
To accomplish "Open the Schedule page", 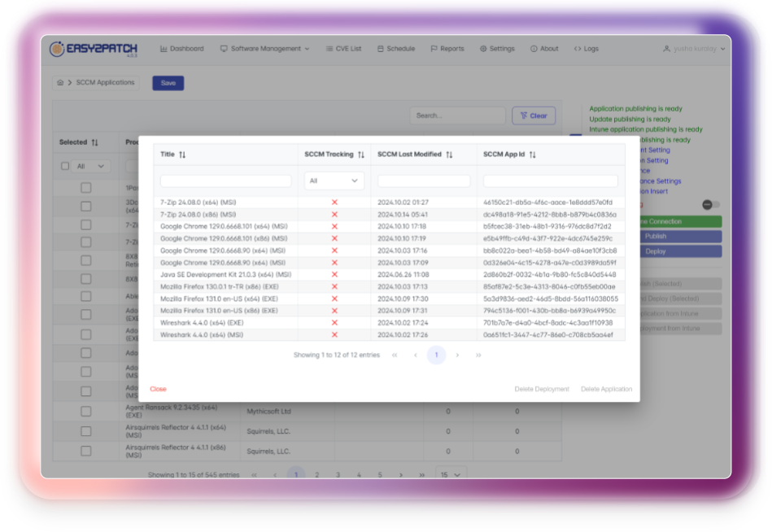I will tap(396, 49).
